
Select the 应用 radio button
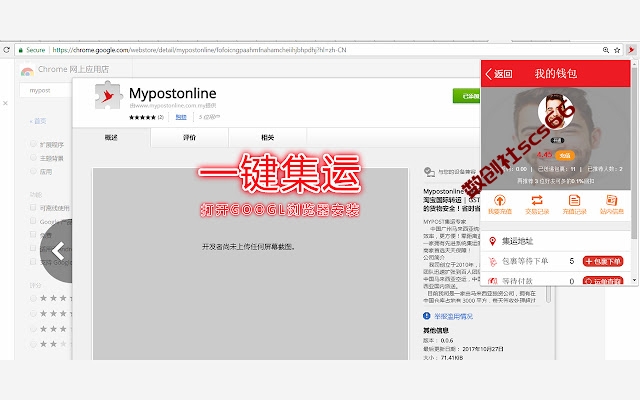click(x=33, y=171)
